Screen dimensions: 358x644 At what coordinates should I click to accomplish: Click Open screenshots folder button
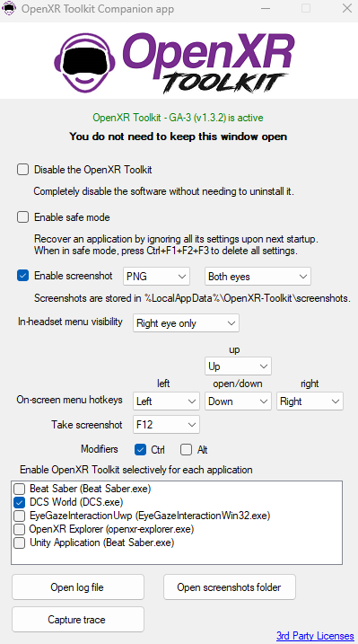pyautogui.click(x=229, y=587)
